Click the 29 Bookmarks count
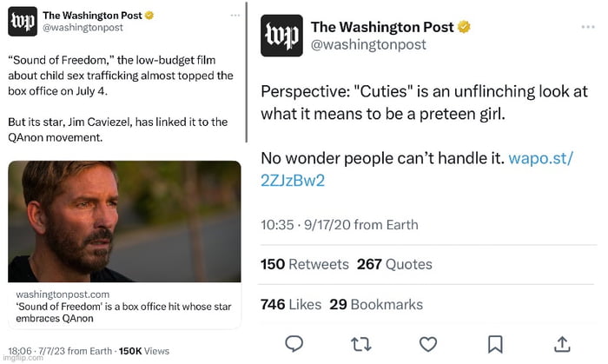 (376, 304)
